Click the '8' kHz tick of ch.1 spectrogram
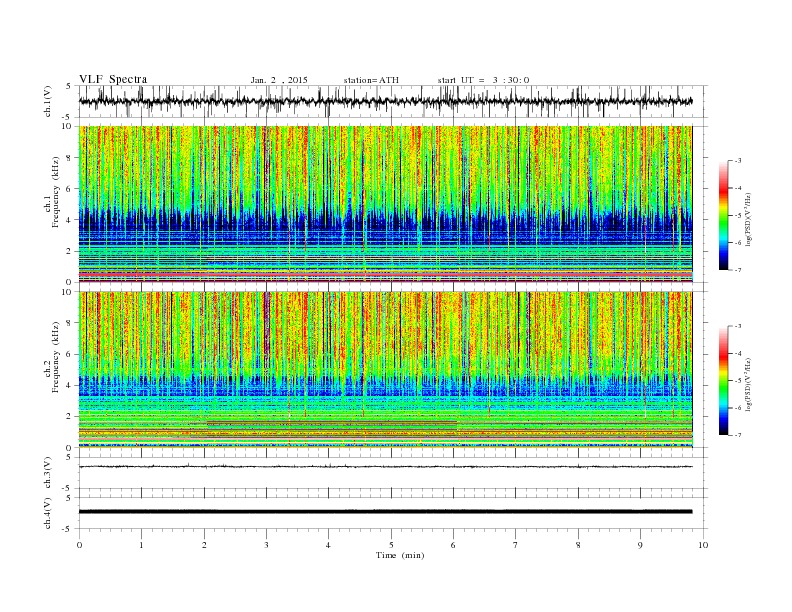 pyautogui.click(x=70, y=158)
